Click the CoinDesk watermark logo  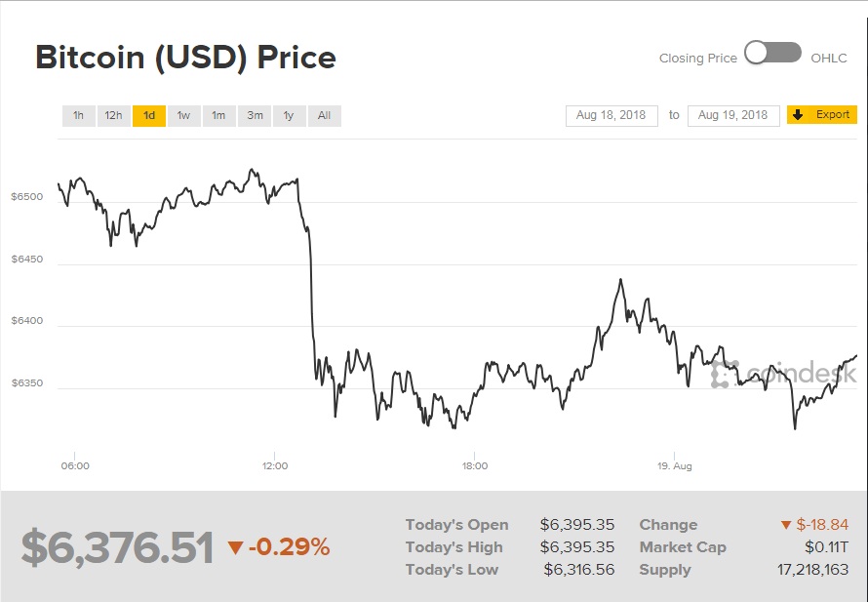tap(784, 374)
